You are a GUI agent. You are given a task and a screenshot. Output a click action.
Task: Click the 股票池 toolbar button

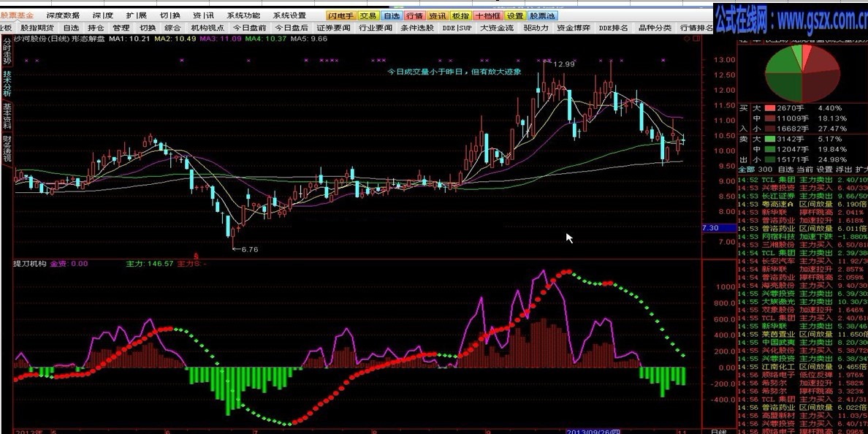(x=542, y=16)
